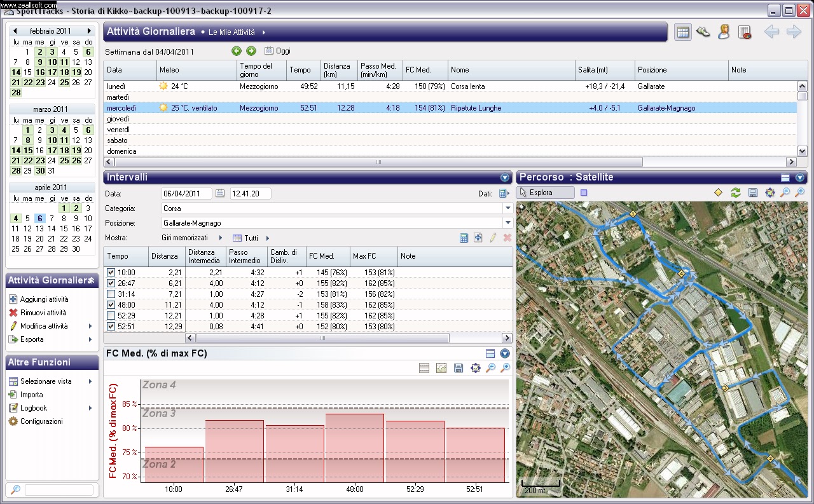Fit the FC Med chart to view
The image size is (814, 504).
475,368
